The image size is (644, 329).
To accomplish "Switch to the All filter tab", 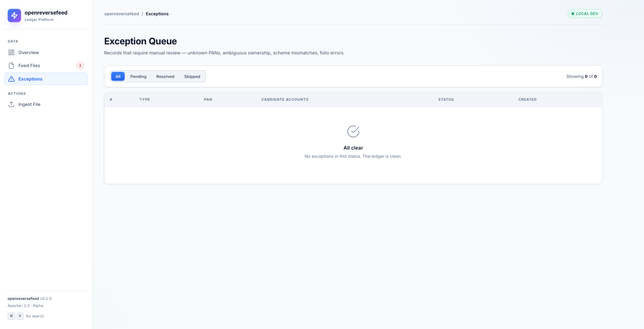I will (x=118, y=76).
